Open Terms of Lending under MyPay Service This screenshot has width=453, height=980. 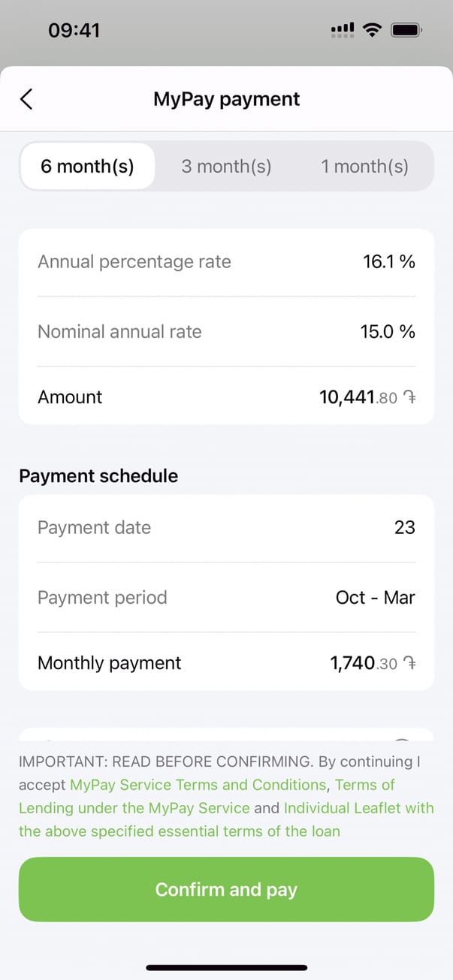point(134,808)
